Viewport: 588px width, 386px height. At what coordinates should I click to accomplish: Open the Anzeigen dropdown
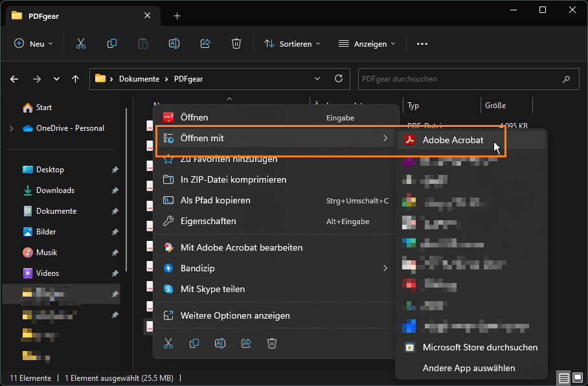pyautogui.click(x=367, y=43)
